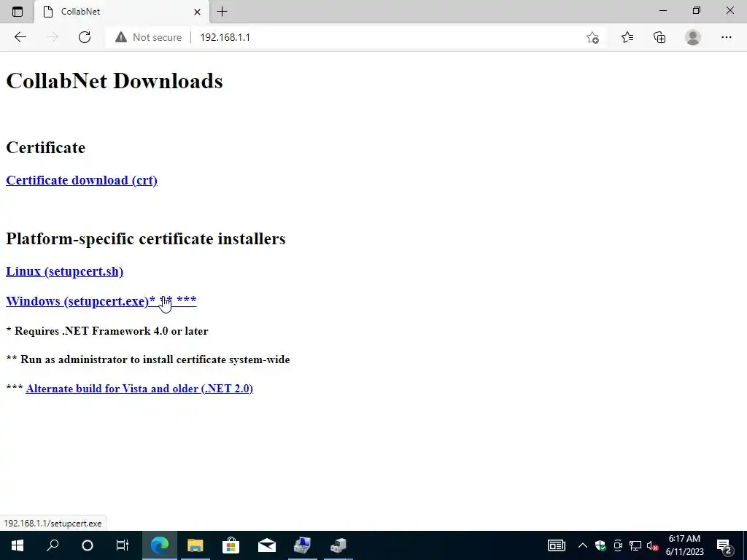Viewport: 747px width, 560px height.
Task: Open the tab actions menu icon
Action: [18, 12]
